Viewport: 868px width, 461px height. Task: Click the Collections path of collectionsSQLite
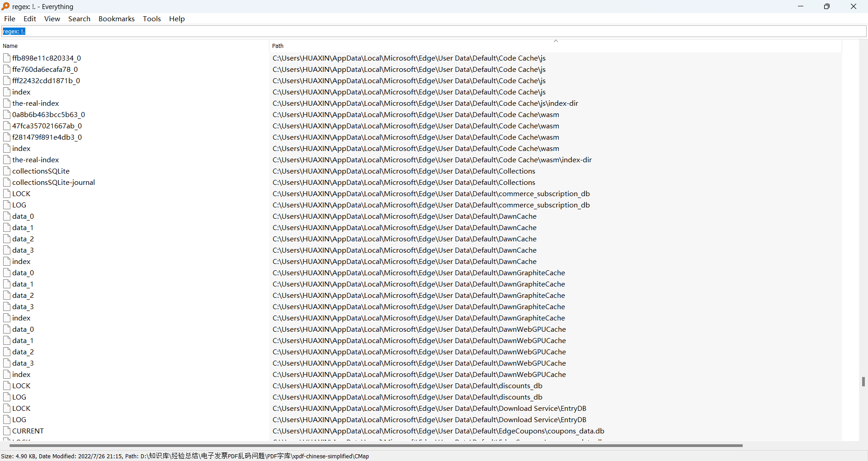tap(404, 171)
